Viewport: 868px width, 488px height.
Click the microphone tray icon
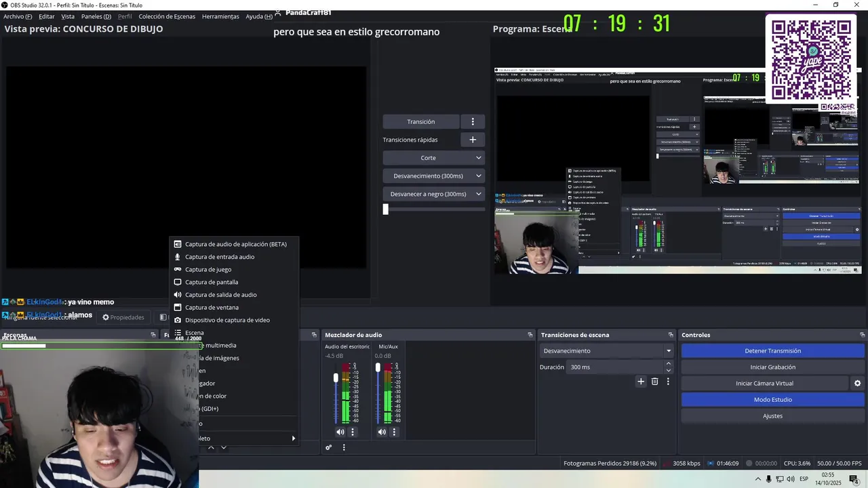click(768, 479)
